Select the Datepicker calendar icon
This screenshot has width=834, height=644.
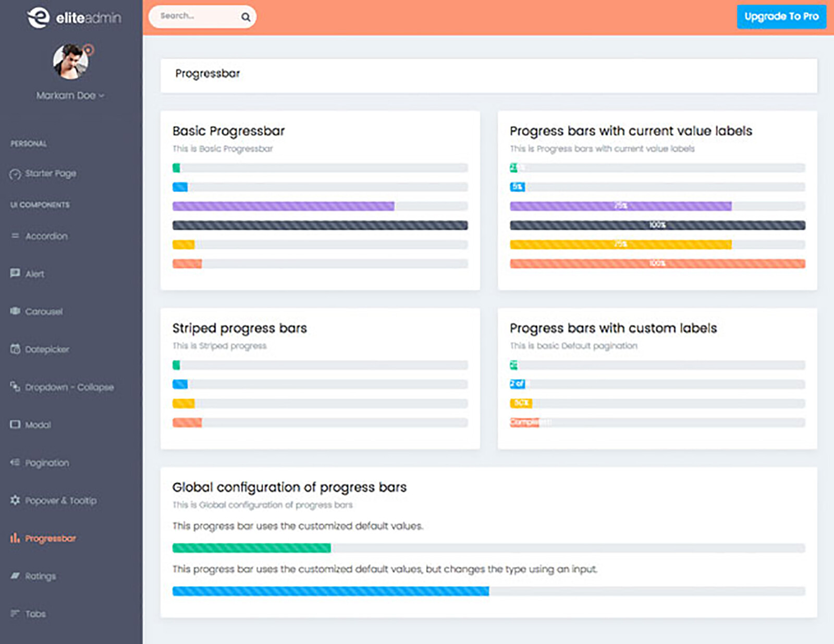tap(15, 349)
